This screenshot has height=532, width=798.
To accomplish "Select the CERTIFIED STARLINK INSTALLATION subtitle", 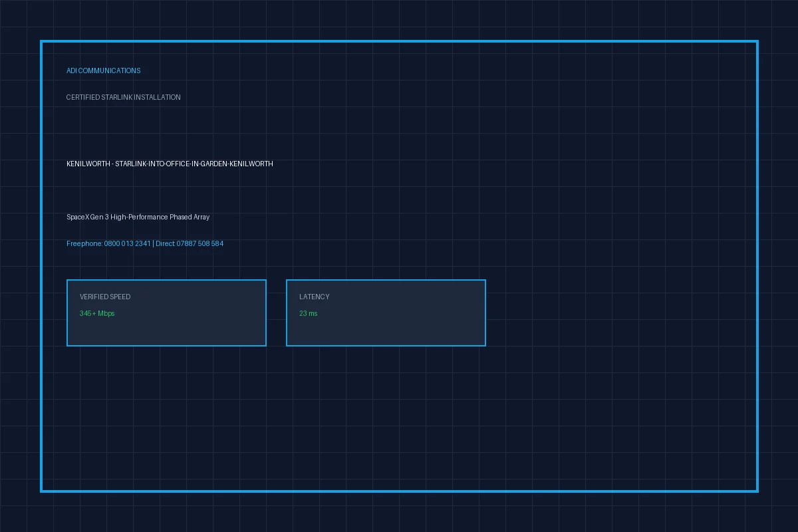I will 123,97.
